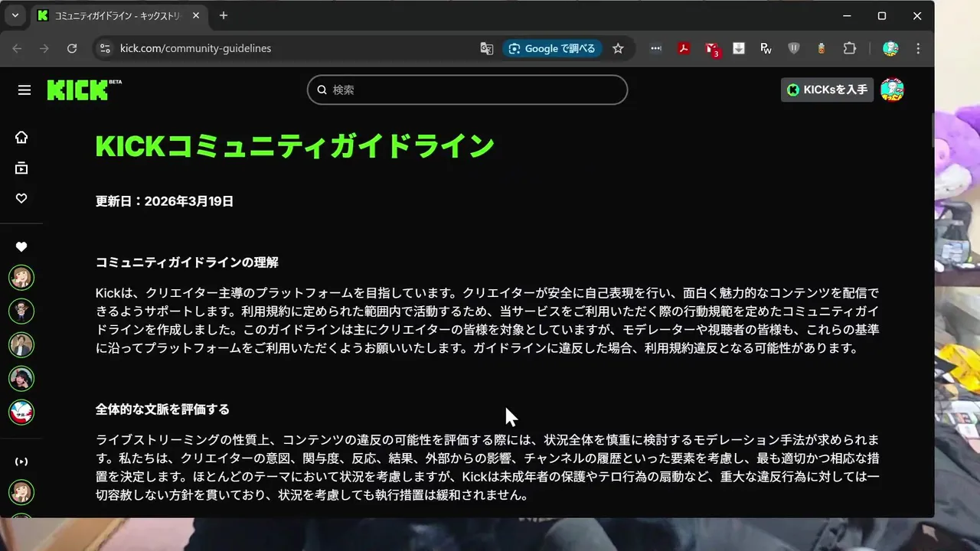This screenshot has width=980, height=551.
Task: Open the PW extension icon
Action: 766,48
